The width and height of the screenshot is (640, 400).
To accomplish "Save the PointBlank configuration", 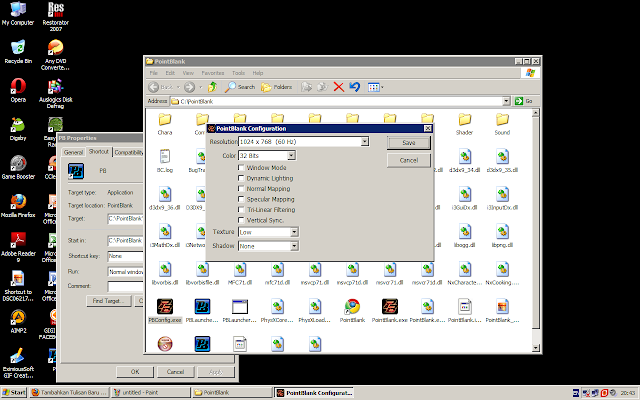I will point(409,143).
